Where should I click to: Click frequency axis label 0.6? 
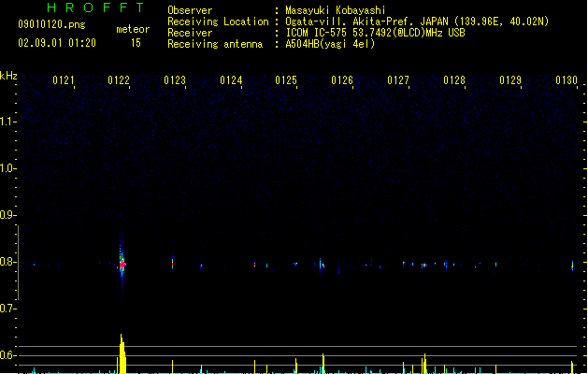(7, 355)
